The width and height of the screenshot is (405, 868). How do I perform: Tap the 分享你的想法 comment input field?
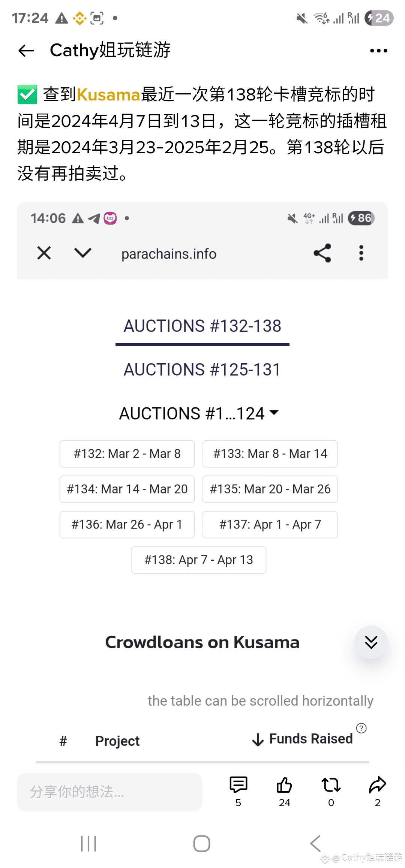[109, 792]
